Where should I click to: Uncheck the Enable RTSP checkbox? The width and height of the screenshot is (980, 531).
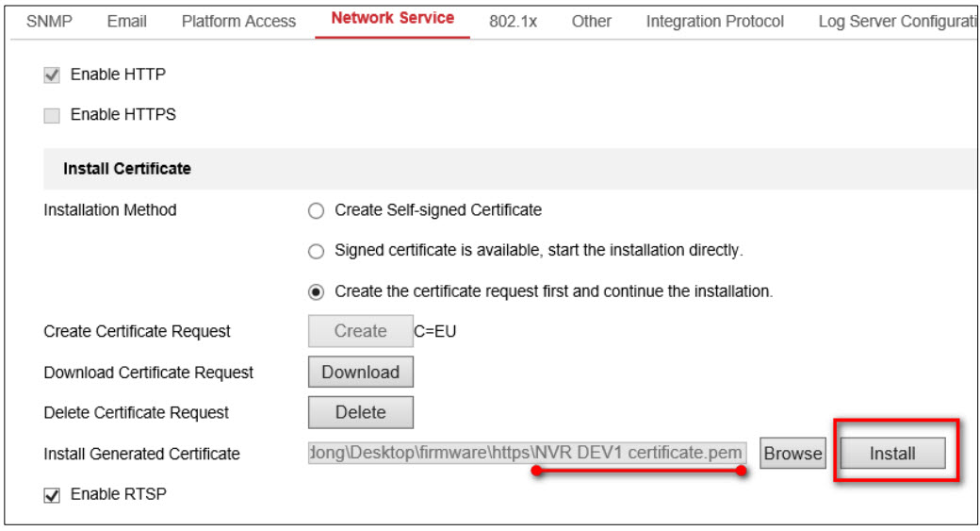(52, 494)
